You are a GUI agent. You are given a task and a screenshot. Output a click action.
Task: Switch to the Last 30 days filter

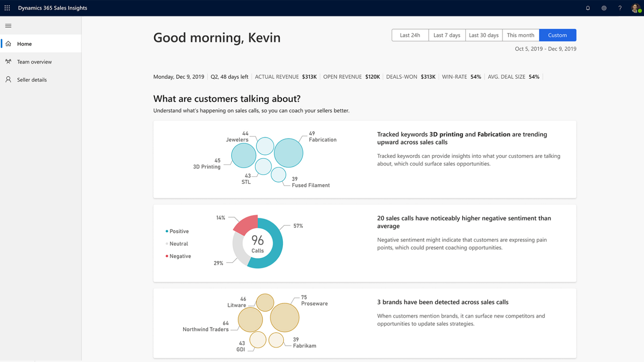click(x=484, y=35)
